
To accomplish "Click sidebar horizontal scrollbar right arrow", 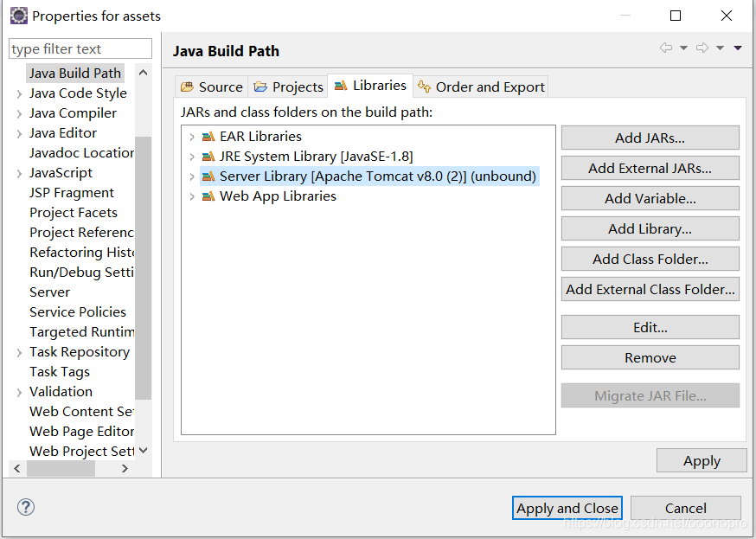I will click(x=125, y=469).
